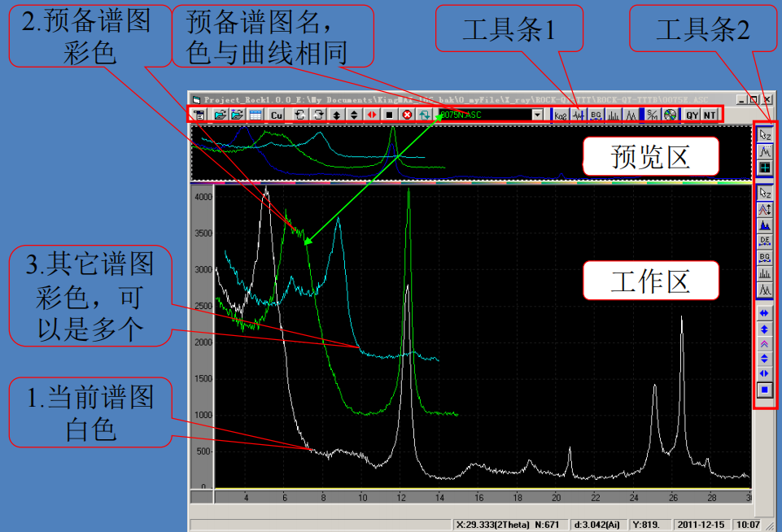Click the Kα2 stripping toolbar icon
This screenshot has width=782, height=532.
(x=561, y=116)
